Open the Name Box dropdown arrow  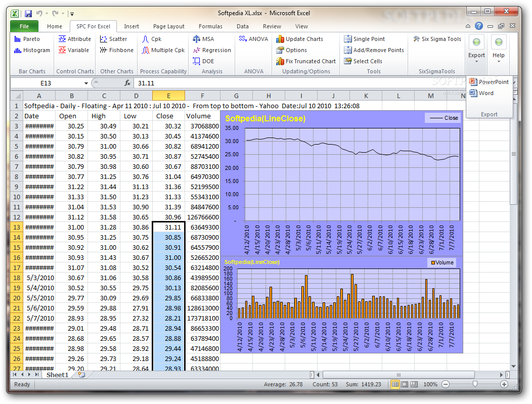coord(86,83)
